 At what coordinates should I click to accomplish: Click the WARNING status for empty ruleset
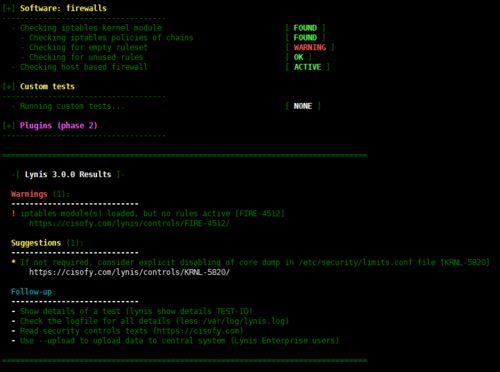point(310,47)
